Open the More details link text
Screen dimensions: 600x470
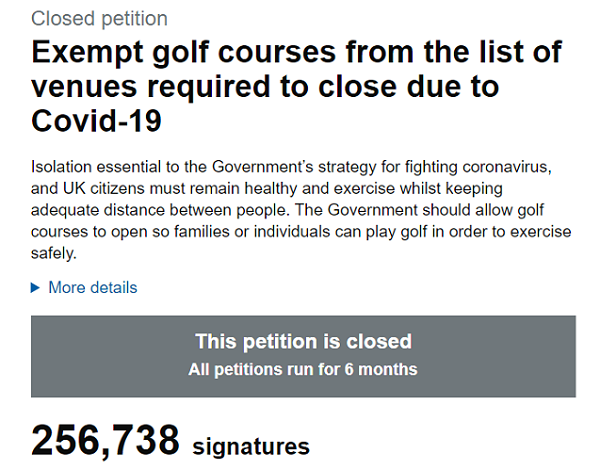click(x=93, y=288)
